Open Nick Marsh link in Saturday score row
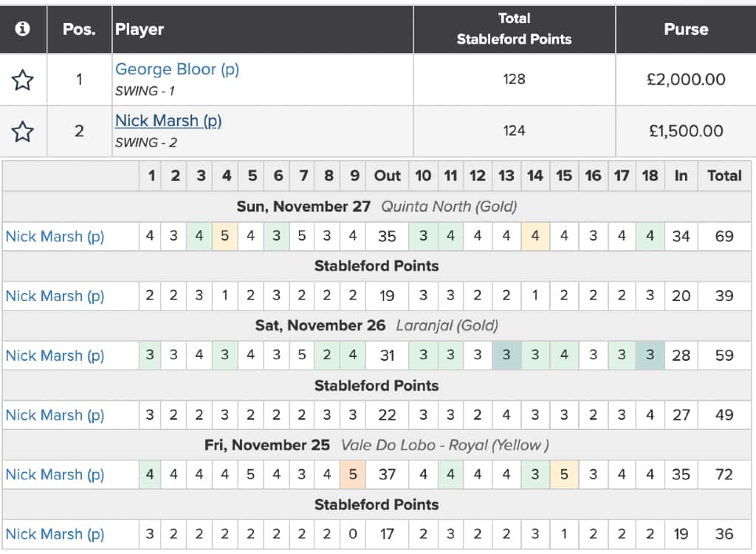This screenshot has height=554, width=756. (55, 356)
